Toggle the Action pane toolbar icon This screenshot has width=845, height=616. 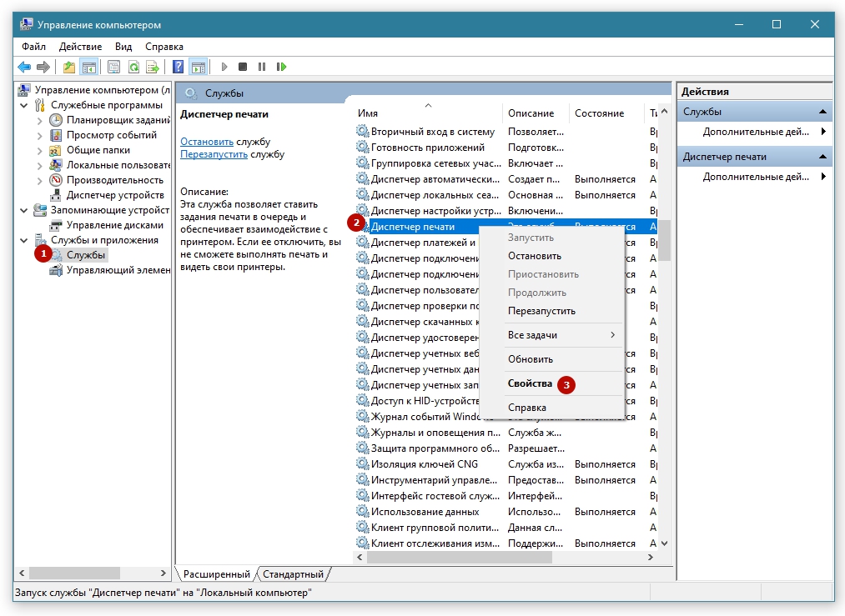click(199, 67)
